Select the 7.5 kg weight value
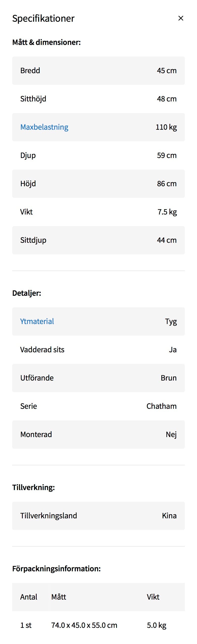Screen dimensions: 197x644 tap(167, 212)
